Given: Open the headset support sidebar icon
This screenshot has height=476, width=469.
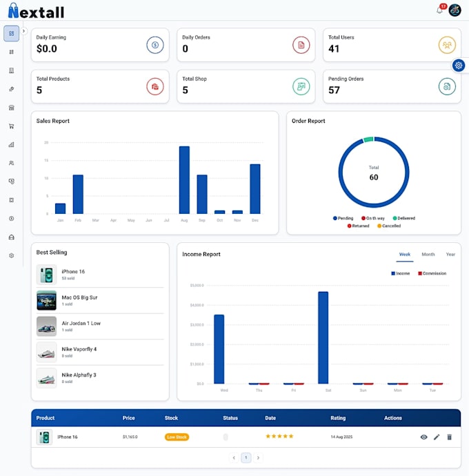Looking at the screenshot, I should coord(11,237).
